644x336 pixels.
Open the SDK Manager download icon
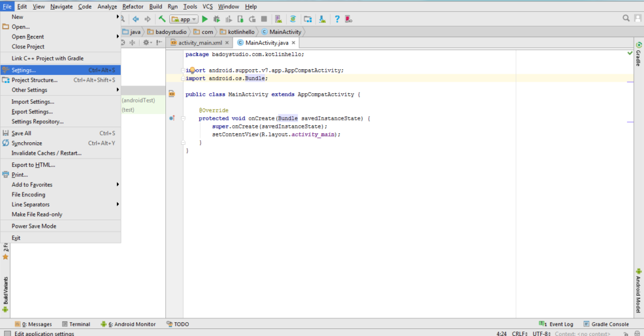(x=322, y=19)
